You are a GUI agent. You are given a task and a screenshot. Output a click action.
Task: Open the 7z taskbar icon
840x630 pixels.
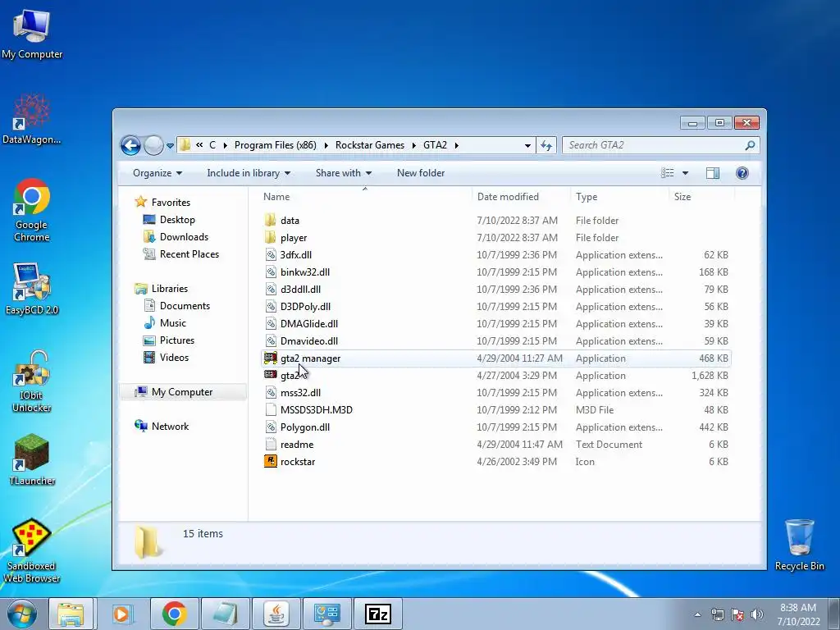(377, 614)
